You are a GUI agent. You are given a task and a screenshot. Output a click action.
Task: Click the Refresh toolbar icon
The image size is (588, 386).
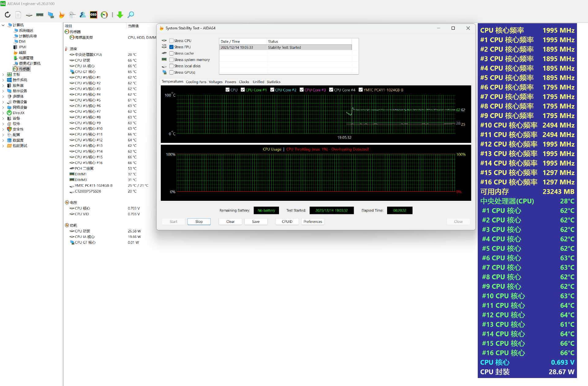coord(8,15)
